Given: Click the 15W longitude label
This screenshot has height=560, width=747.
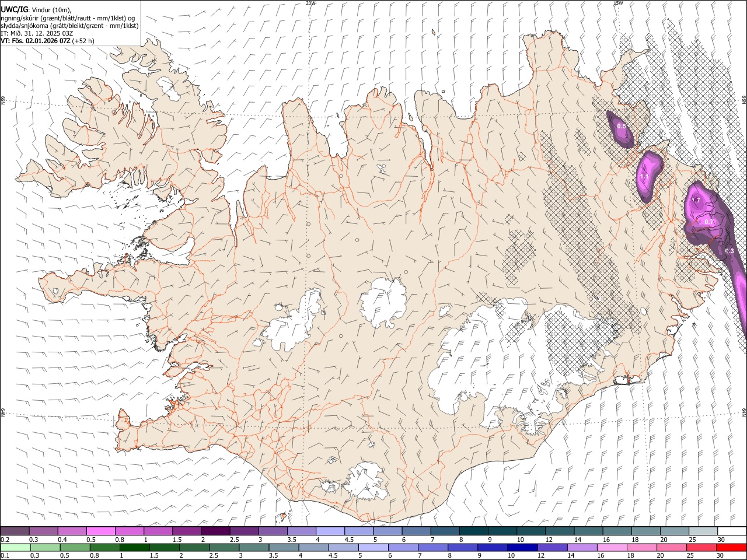Looking at the screenshot, I should (618, 3).
